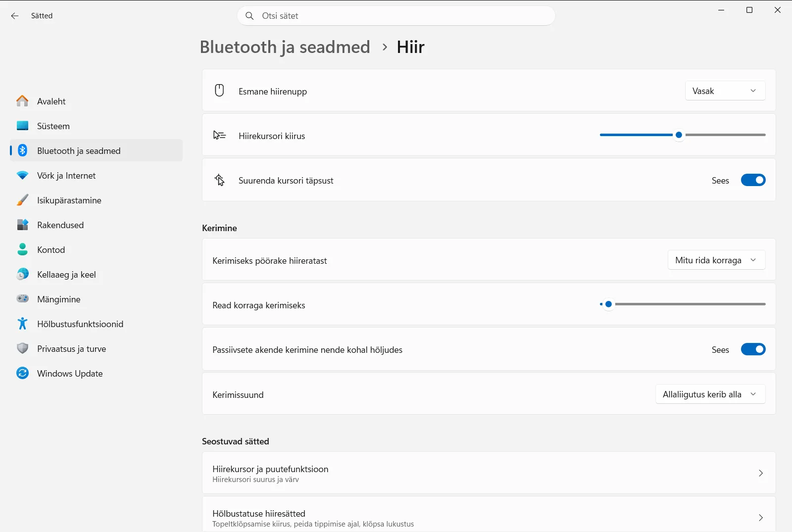Viewport: 792px width, 532px height.
Task: Click the Võrk ja Internet wifi icon
Action: (x=22, y=175)
